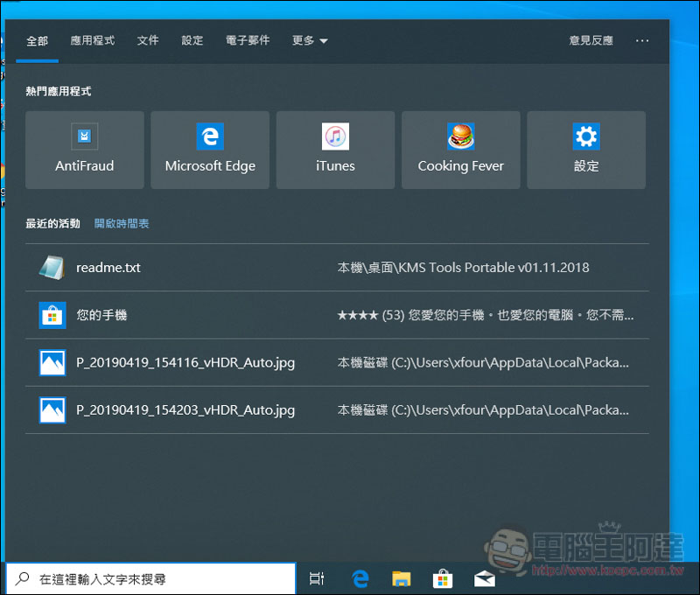This screenshot has height=595, width=700.
Task: Switch to the 文件 tab
Action: point(148,40)
